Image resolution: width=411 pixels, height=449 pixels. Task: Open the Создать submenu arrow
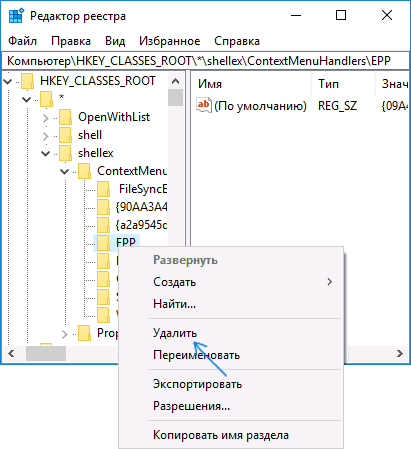point(330,282)
